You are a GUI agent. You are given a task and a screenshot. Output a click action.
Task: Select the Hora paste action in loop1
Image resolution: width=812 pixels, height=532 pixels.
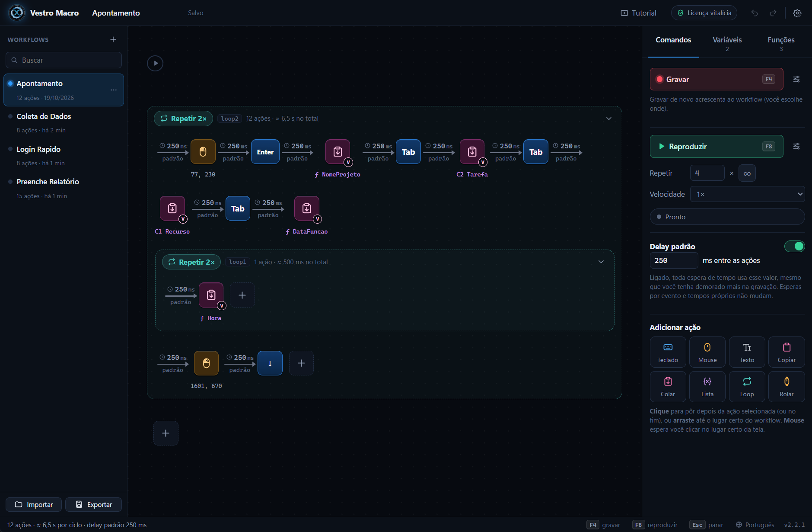pyautogui.click(x=211, y=295)
